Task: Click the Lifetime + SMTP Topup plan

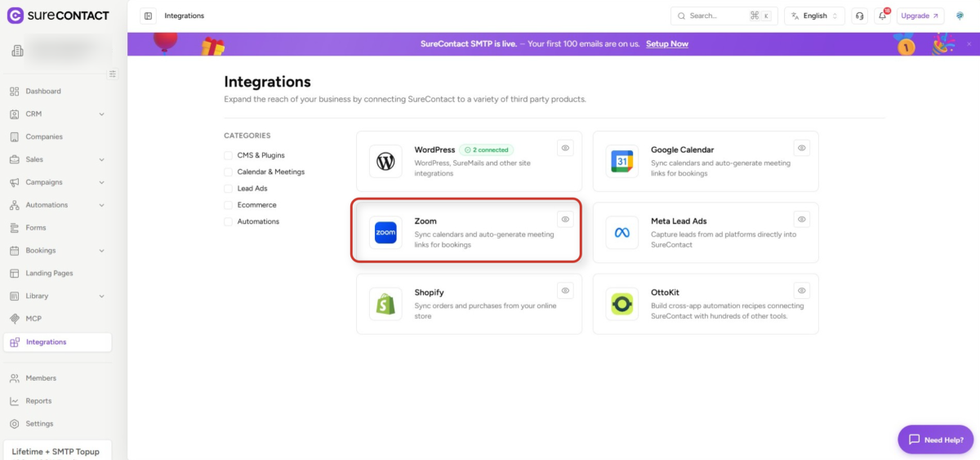Action: [54, 451]
